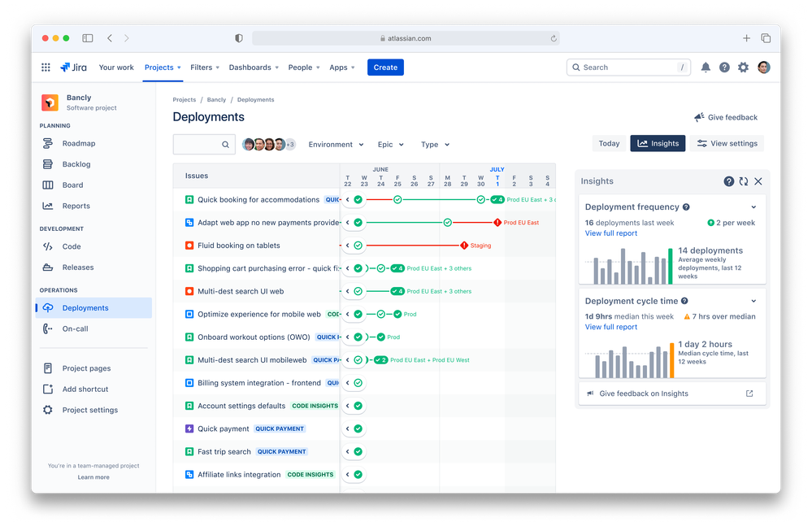Filter by the first assignee avatar
Screen dimensions: 812x522
point(249,145)
